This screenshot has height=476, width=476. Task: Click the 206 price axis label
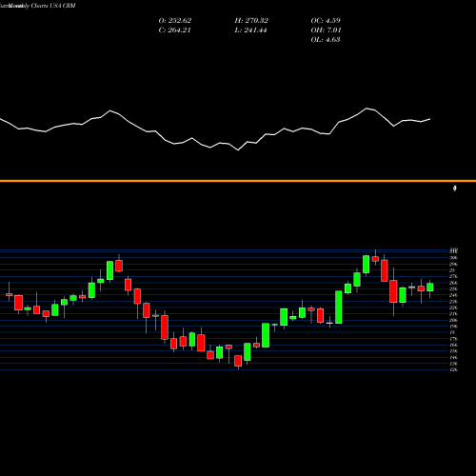(x=453, y=320)
